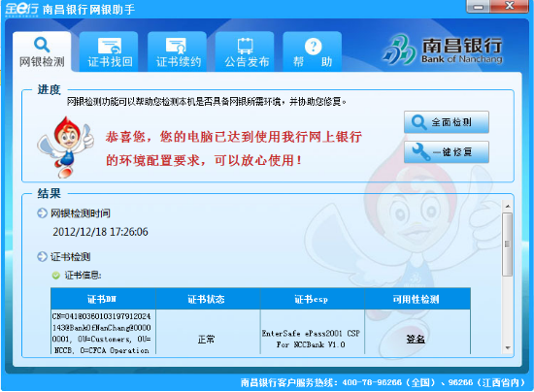Image resolution: width=534 pixels, height=392 pixels.
Task: Switch to the 证书找回 tab
Action: pyautogui.click(x=109, y=51)
